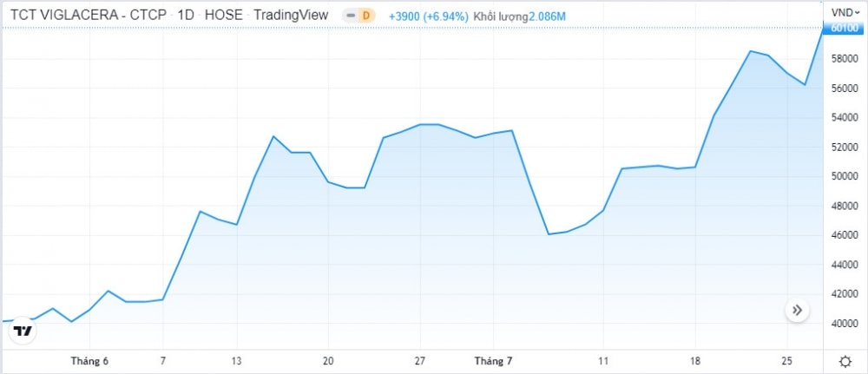The width and height of the screenshot is (868, 374).
Task: Click Tháng 7 on the time axis
Action: (x=492, y=361)
